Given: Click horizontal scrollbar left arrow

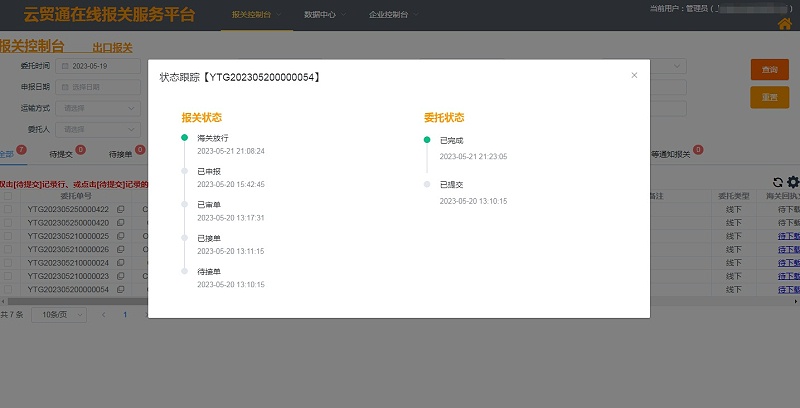Looking at the screenshot, I should (2, 301).
